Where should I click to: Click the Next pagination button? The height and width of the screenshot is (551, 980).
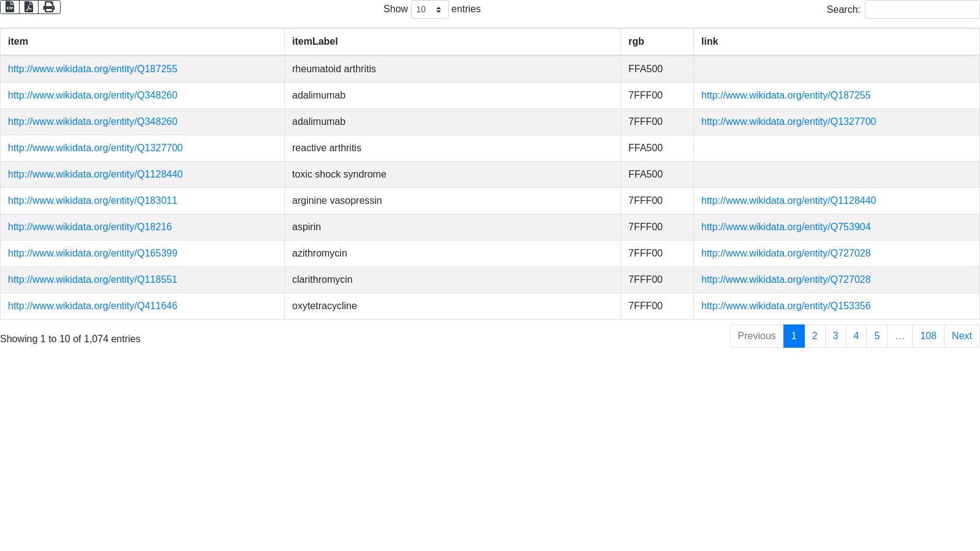coord(962,336)
